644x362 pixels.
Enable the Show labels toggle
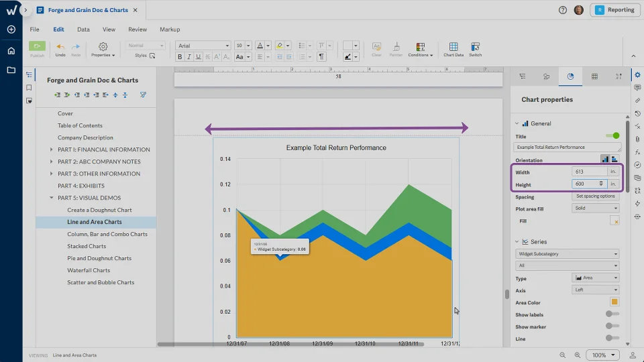click(612, 314)
